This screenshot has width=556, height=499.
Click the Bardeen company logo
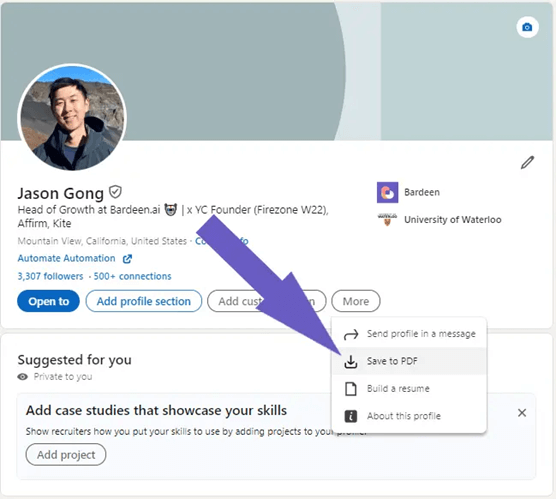point(387,193)
